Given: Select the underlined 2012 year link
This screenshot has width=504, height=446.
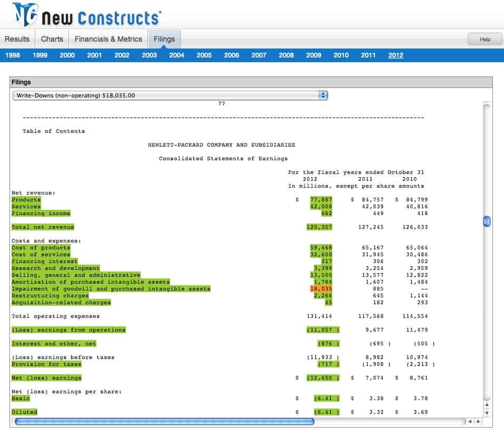Looking at the screenshot, I should [396, 55].
